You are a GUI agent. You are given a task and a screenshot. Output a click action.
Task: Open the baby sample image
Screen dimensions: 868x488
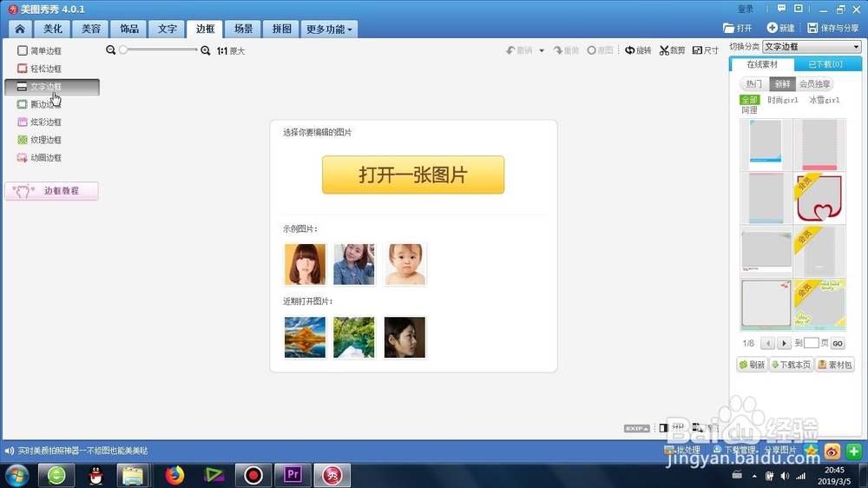404,265
